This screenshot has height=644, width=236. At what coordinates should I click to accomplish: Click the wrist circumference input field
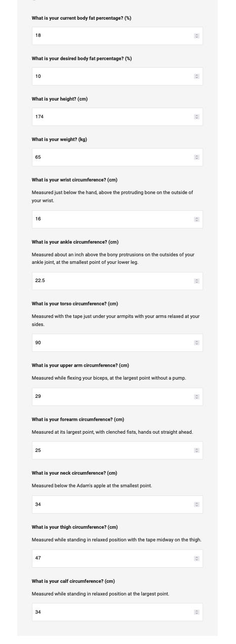117,219
